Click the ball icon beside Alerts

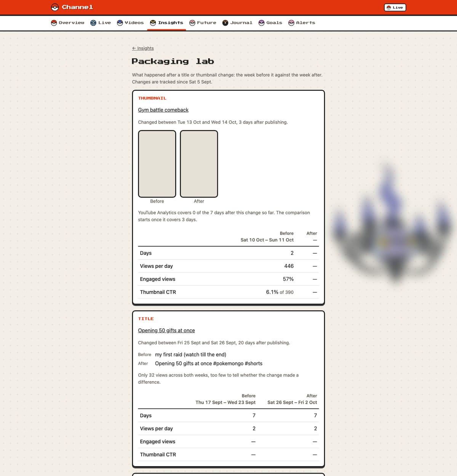click(291, 23)
